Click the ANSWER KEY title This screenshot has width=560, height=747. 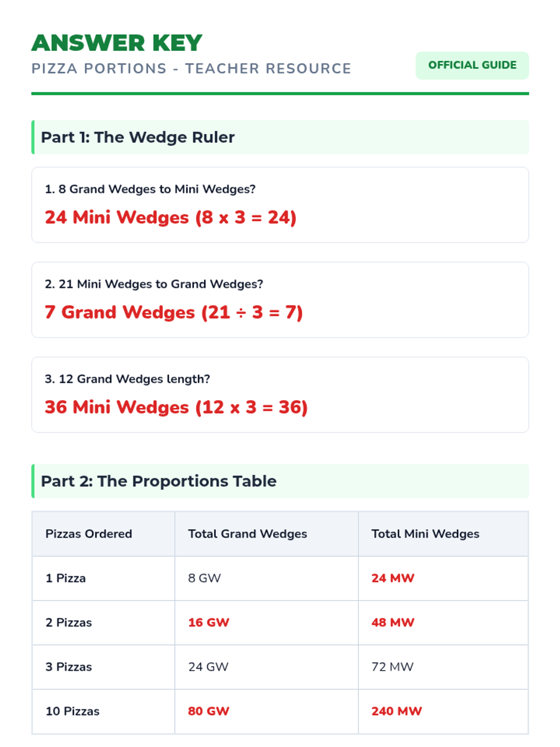pos(117,43)
